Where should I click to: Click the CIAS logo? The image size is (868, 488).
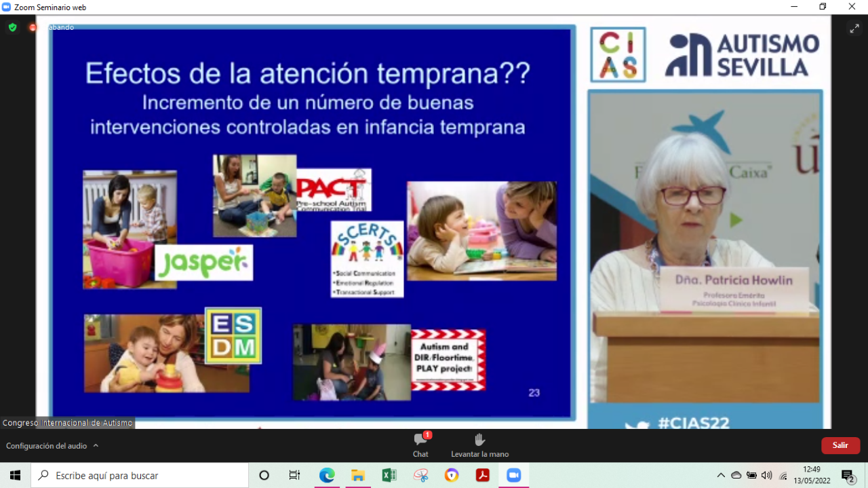(618, 54)
